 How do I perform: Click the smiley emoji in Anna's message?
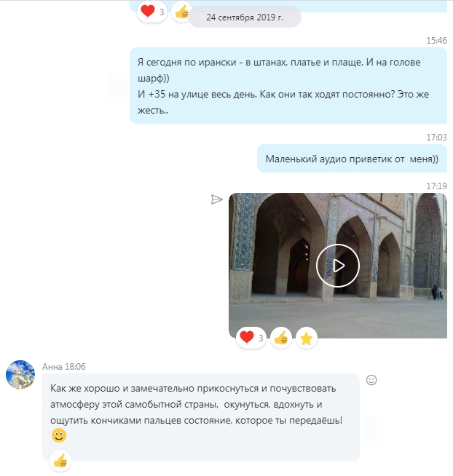pos(59,435)
